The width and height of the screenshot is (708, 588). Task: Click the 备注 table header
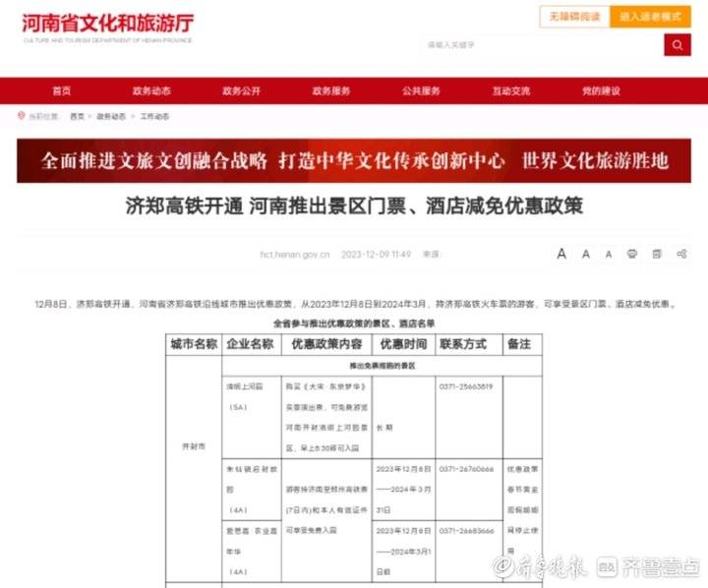coord(520,344)
